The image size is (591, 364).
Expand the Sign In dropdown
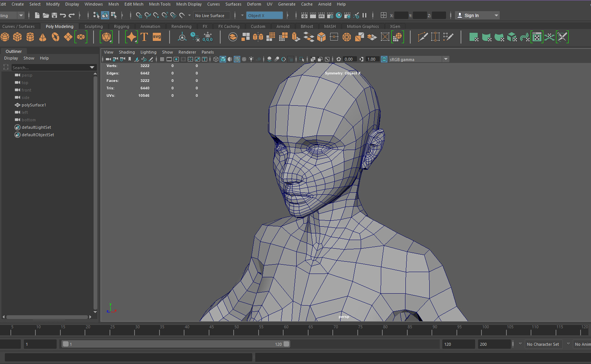496,15
